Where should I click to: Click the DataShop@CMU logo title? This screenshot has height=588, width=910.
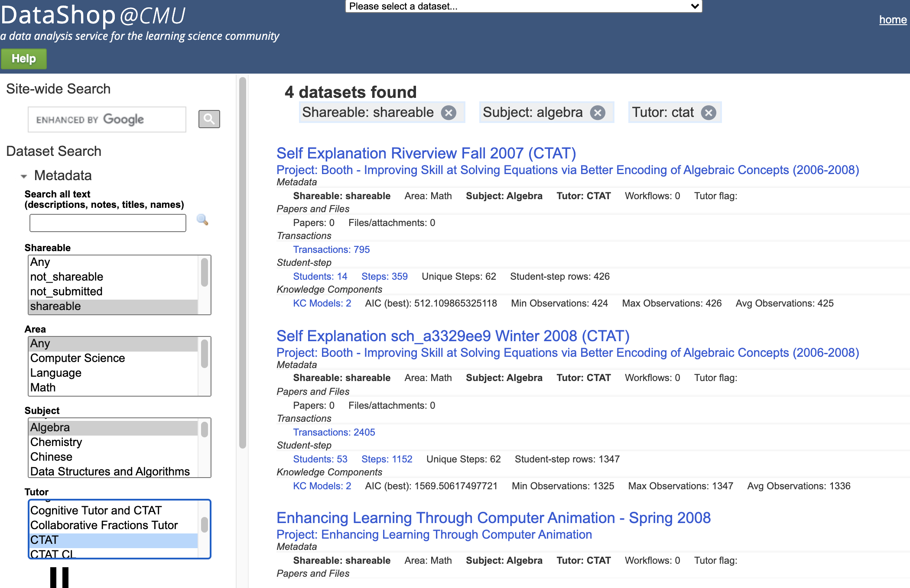pyautogui.click(x=93, y=16)
